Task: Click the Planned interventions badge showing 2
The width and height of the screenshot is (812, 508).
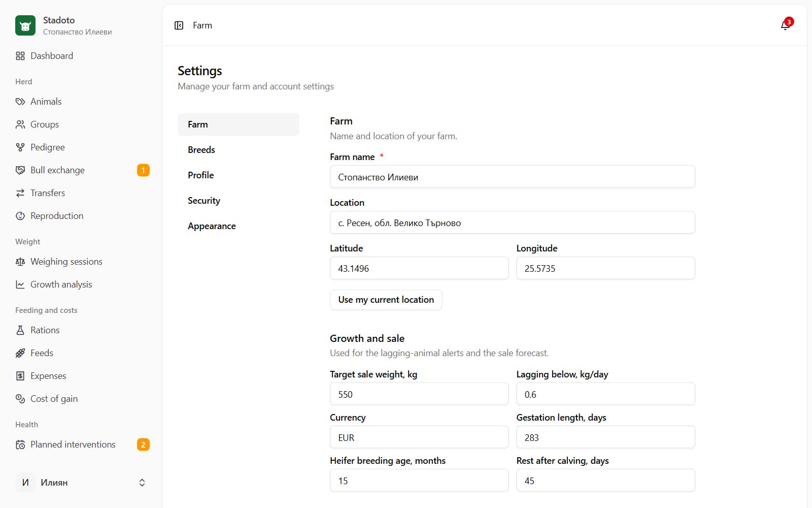Action: tap(143, 444)
